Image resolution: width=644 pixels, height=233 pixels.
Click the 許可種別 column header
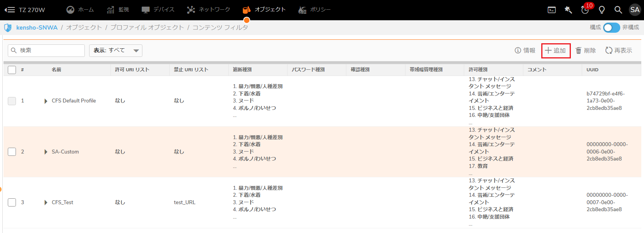[478, 70]
